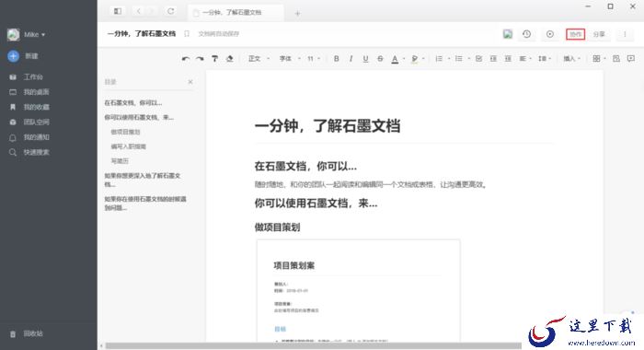Image resolution: width=644 pixels, height=350 pixels.
Task: View document edit history clock icon
Action: click(526, 34)
